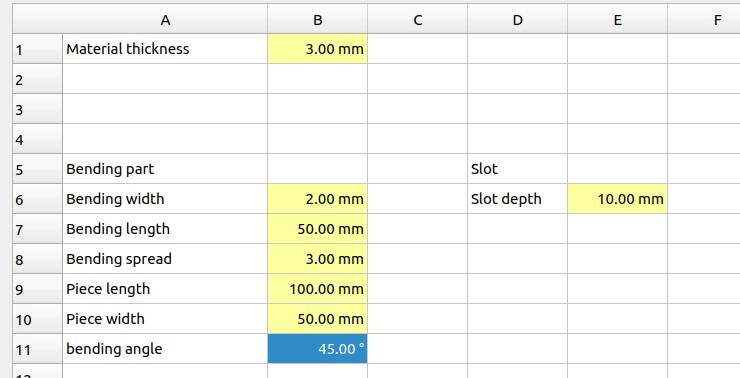Click the Piece length 100.00 mm cell

point(317,289)
